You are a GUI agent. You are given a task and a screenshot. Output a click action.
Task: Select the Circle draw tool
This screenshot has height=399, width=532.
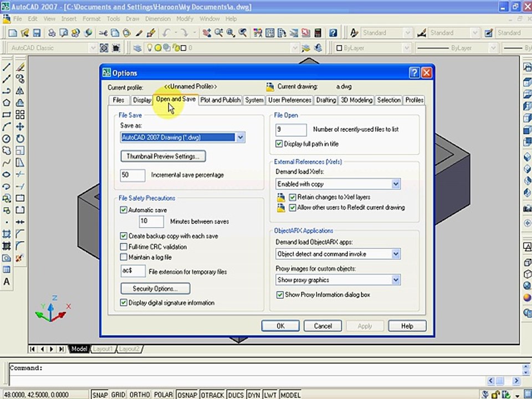pyautogui.click(x=7, y=139)
